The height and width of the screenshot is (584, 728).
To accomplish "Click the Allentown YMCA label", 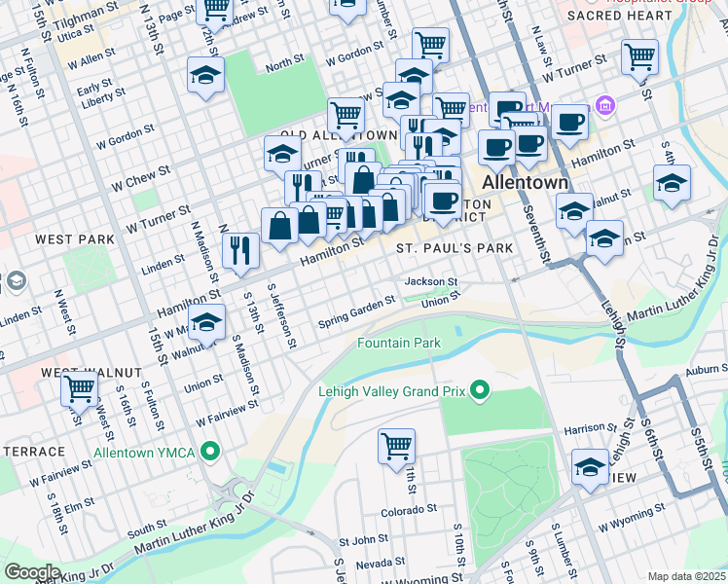I will 144,453.
